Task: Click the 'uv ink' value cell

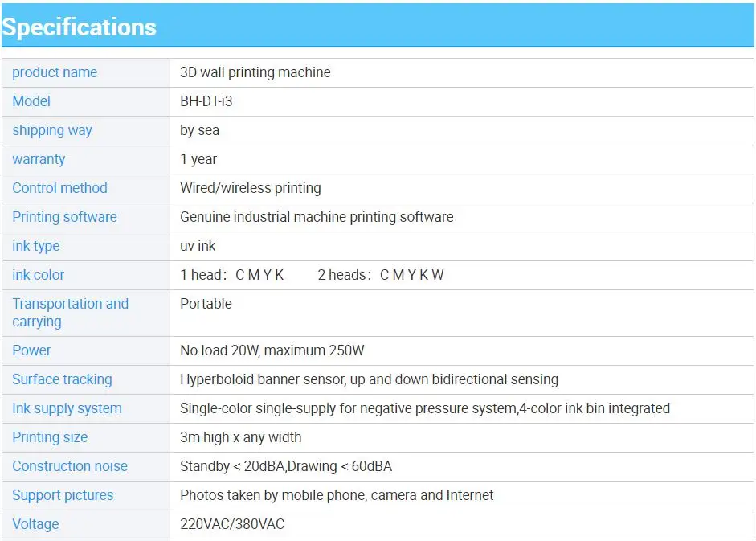Action: (x=198, y=246)
